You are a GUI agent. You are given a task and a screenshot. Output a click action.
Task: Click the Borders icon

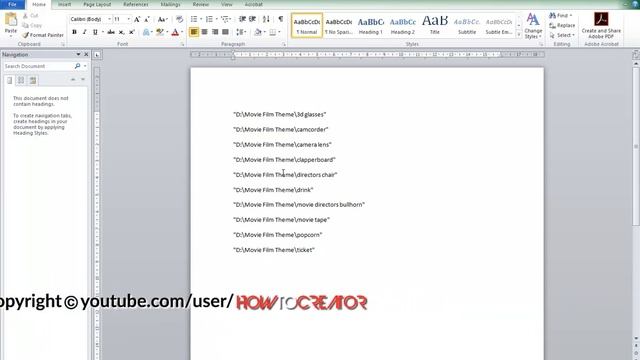[x=273, y=32]
